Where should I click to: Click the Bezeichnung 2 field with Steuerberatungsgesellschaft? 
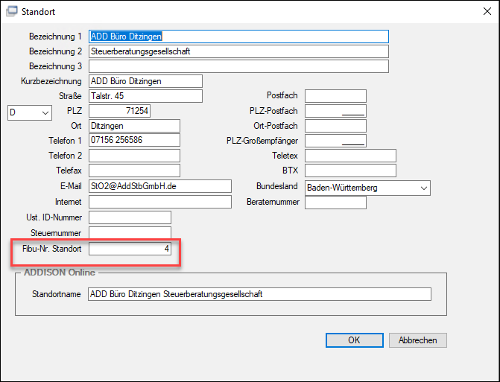239,51
